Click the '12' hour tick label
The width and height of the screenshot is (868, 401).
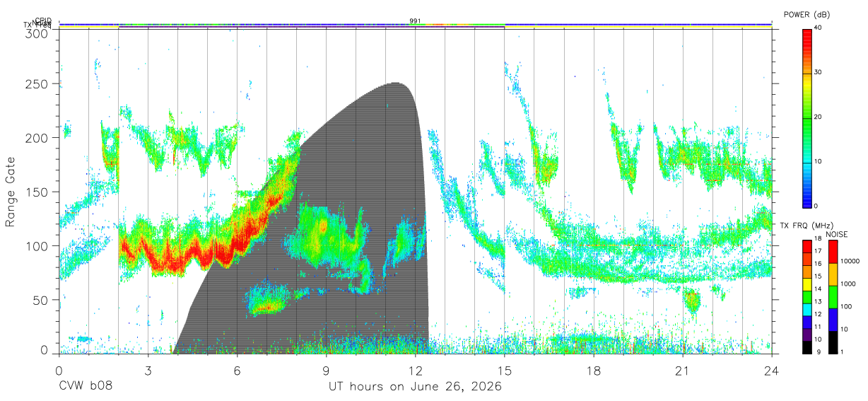coord(415,371)
